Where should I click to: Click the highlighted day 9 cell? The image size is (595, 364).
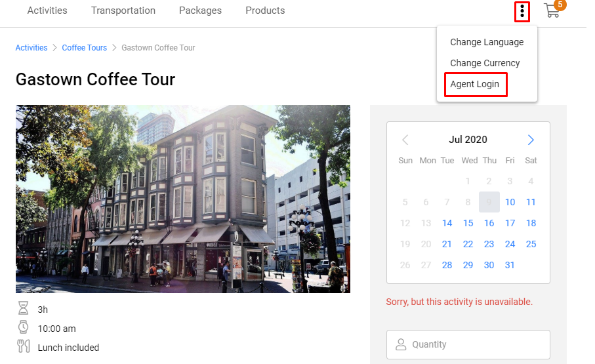coord(489,202)
